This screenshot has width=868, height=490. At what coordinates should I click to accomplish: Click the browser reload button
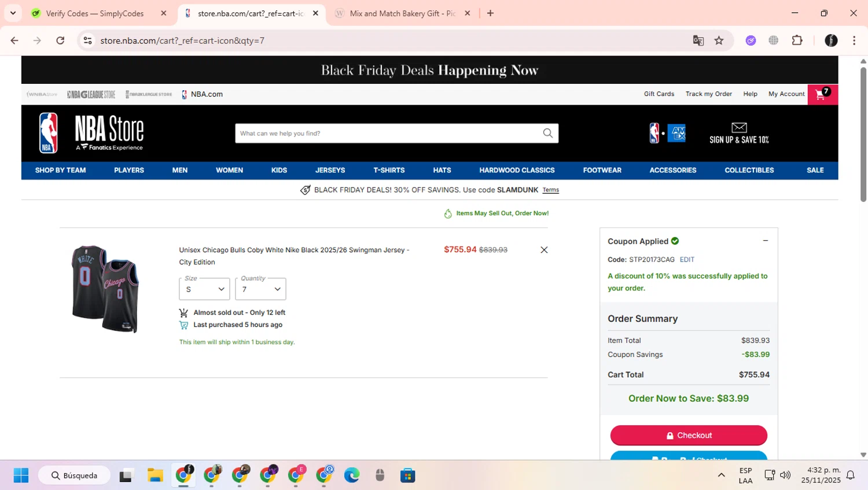tap(60, 40)
